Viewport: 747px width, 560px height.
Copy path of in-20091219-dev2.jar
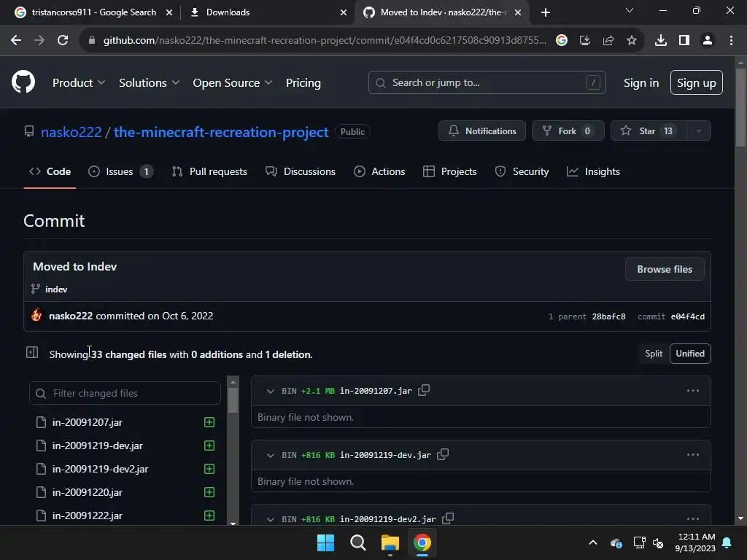tap(447, 518)
